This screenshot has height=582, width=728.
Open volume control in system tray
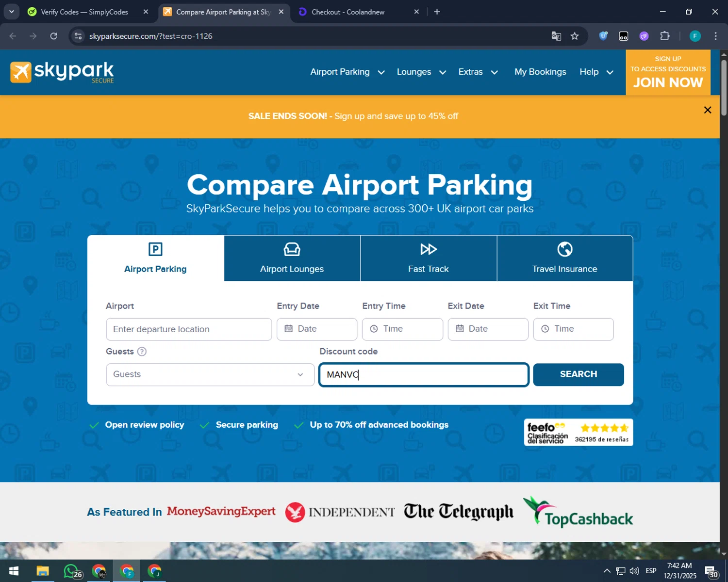(634, 571)
